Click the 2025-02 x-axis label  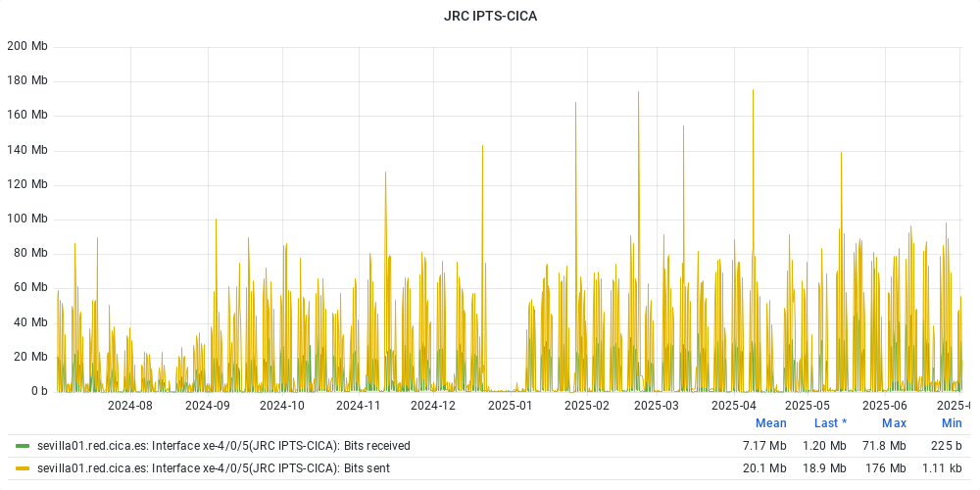587,405
